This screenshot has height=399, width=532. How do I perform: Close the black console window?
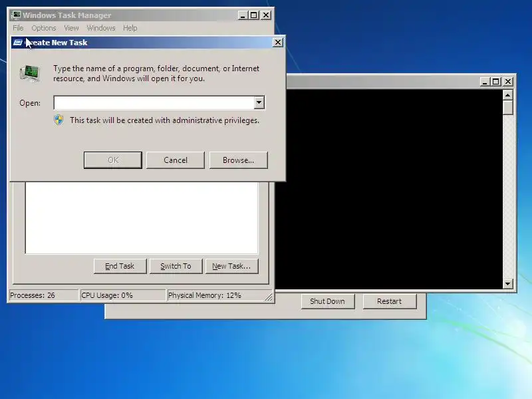pyautogui.click(x=508, y=82)
